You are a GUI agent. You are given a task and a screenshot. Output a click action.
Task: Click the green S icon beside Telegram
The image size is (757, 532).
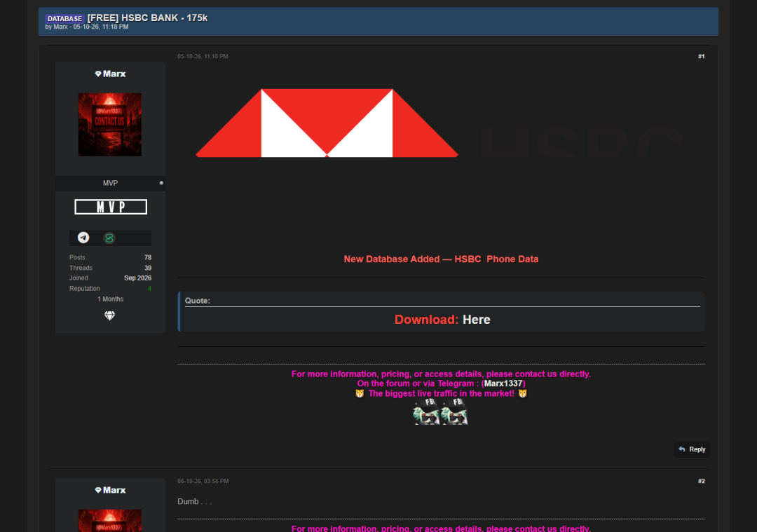coord(109,238)
